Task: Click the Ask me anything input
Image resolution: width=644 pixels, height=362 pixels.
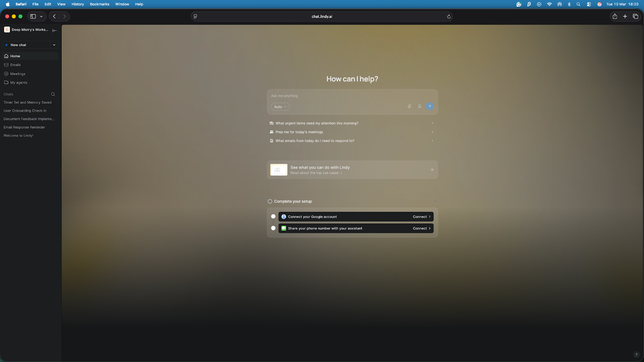Action: click(x=352, y=96)
